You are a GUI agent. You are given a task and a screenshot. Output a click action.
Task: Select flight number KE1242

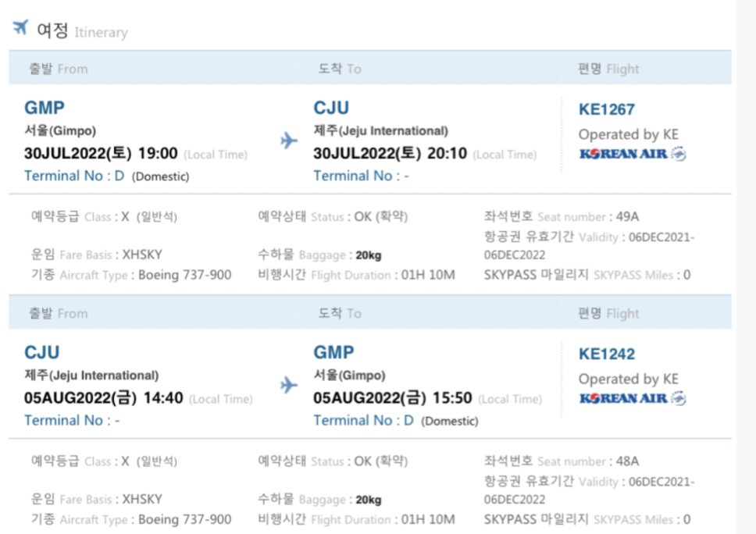click(x=607, y=354)
